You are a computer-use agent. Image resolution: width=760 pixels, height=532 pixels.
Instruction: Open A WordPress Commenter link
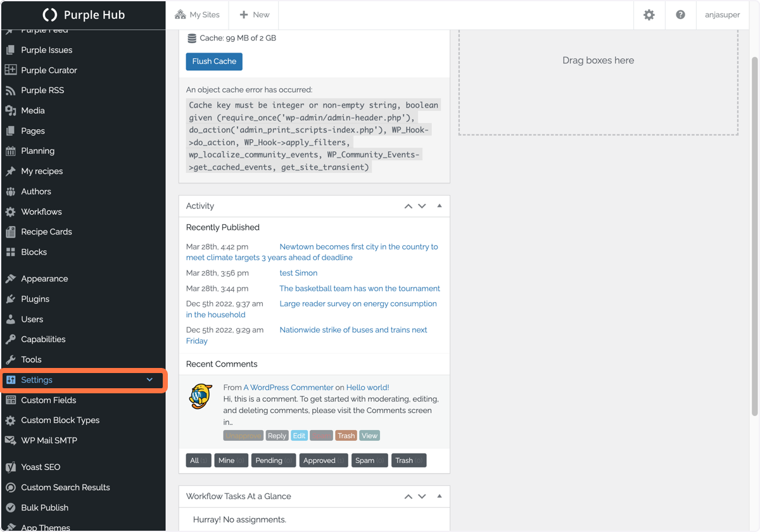pyautogui.click(x=288, y=388)
